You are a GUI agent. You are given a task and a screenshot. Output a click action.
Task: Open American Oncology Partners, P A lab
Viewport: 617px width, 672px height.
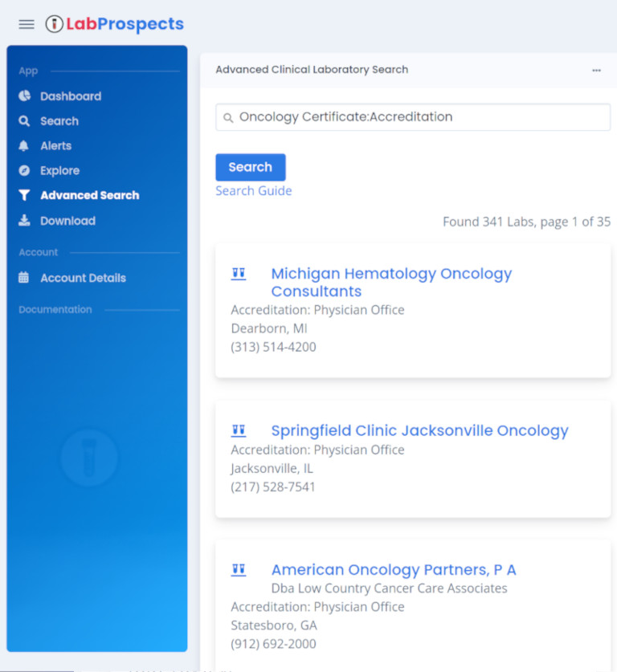(394, 569)
